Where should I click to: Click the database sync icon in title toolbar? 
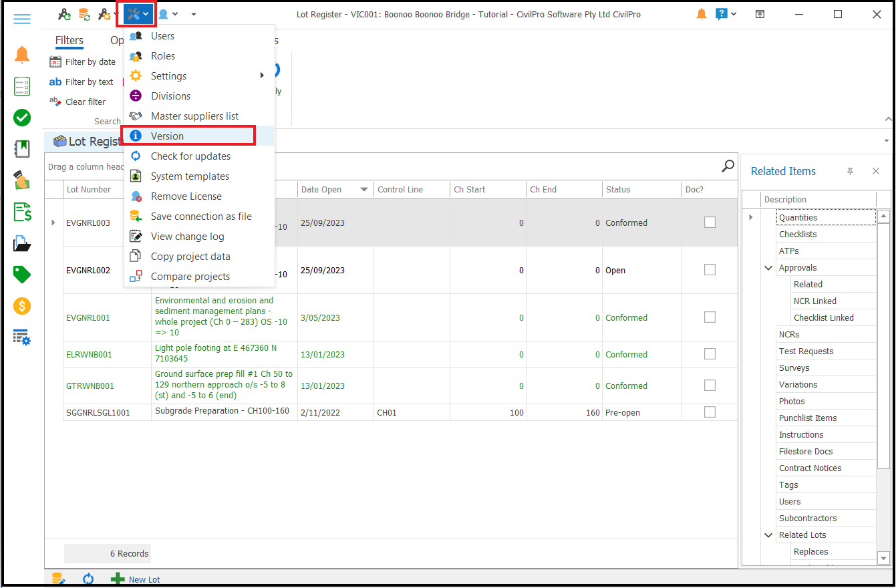click(x=84, y=14)
